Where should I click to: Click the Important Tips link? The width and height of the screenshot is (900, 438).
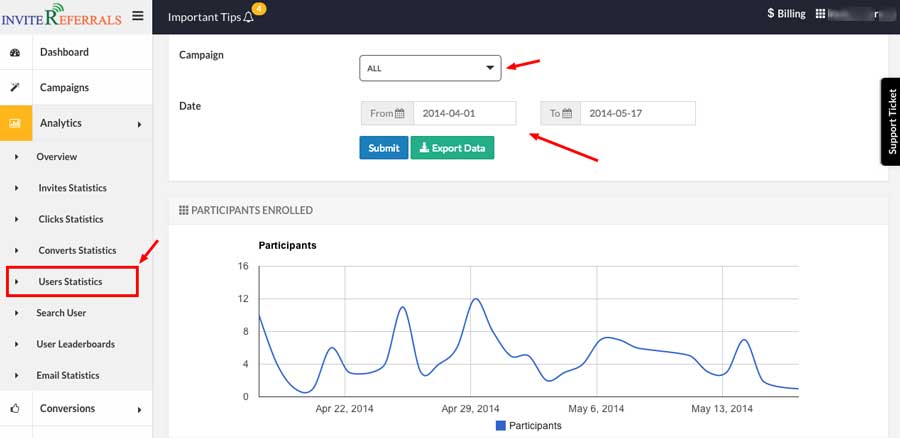pyautogui.click(x=204, y=17)
